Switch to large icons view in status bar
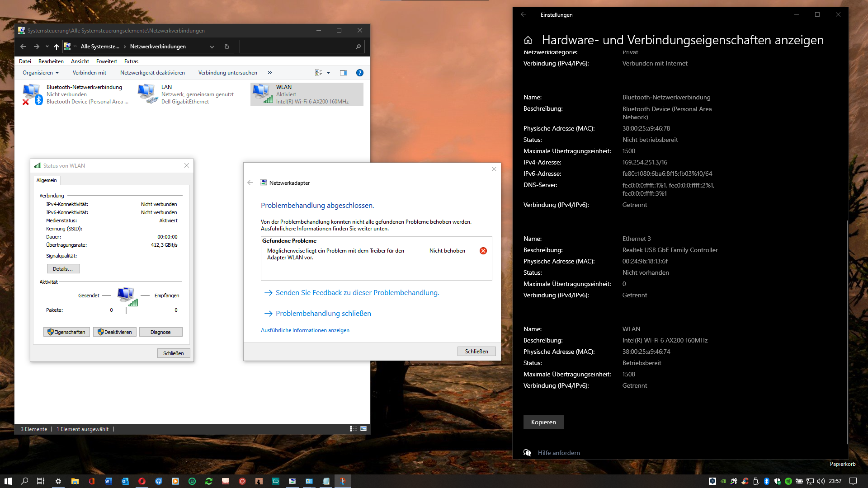The width and height of the screenshot is (868, 488). coord(363,429)
